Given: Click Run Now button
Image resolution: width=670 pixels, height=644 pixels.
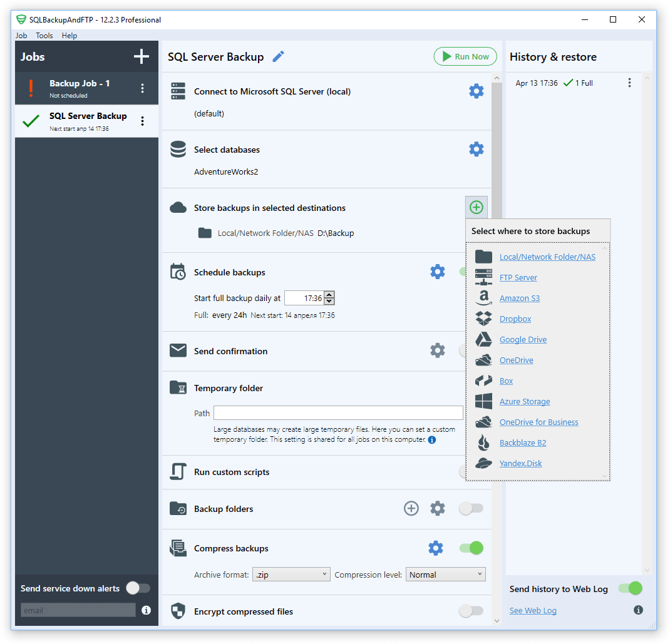Looking at the screenshot, I should (x=465, y=56).
